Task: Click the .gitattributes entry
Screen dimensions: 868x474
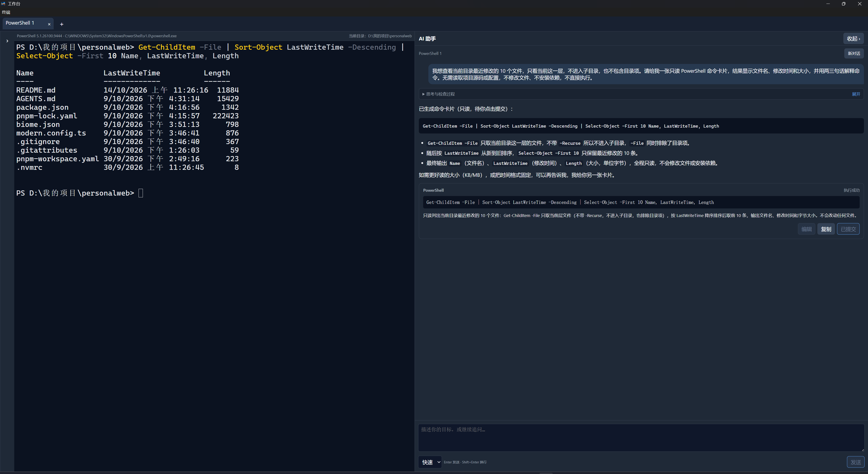Action: click(x=47, y=150)
